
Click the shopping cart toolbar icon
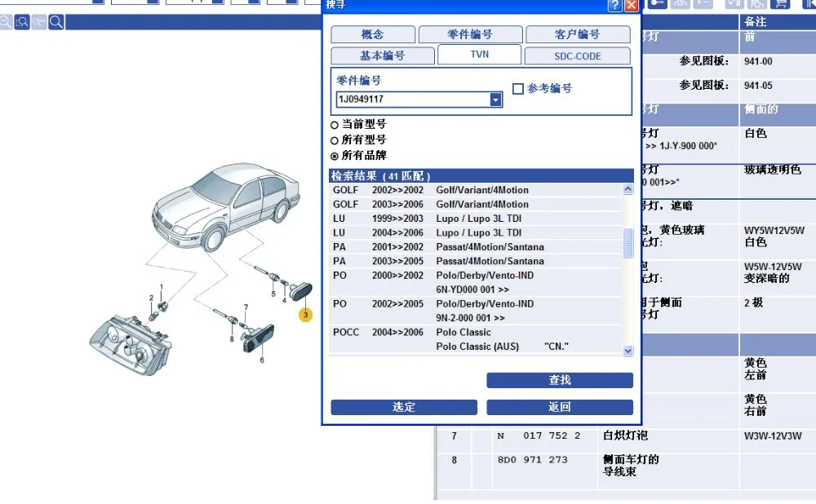tap(781, 4)
